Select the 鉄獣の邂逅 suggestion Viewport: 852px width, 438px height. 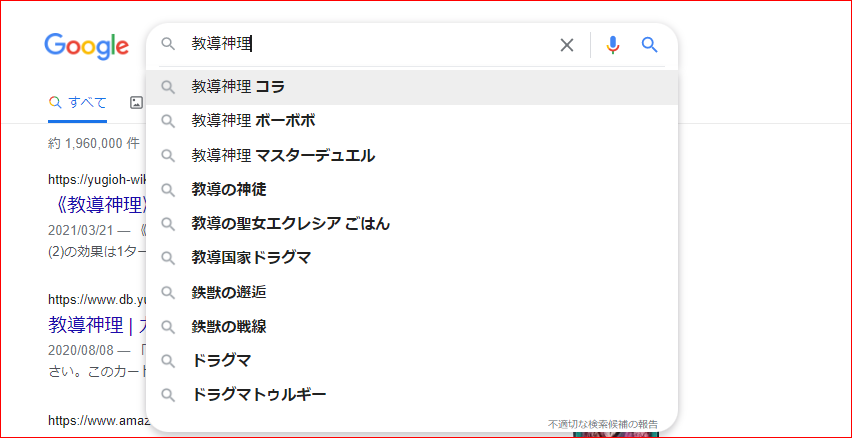[229, 292]
